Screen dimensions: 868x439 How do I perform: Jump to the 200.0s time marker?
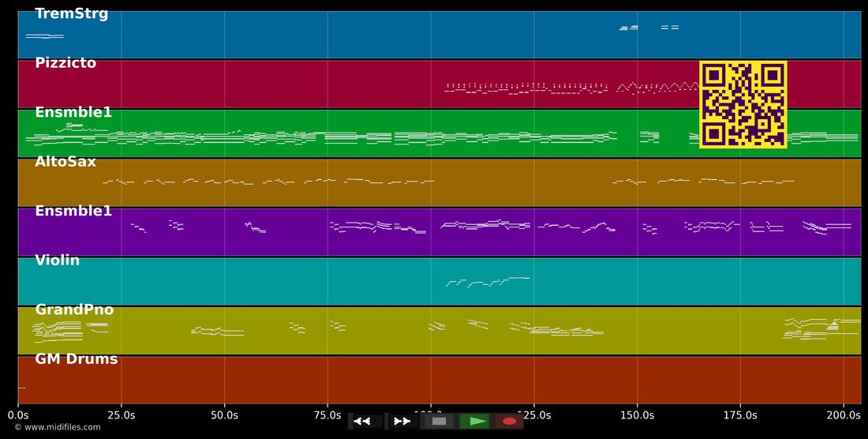pos(843,415)
